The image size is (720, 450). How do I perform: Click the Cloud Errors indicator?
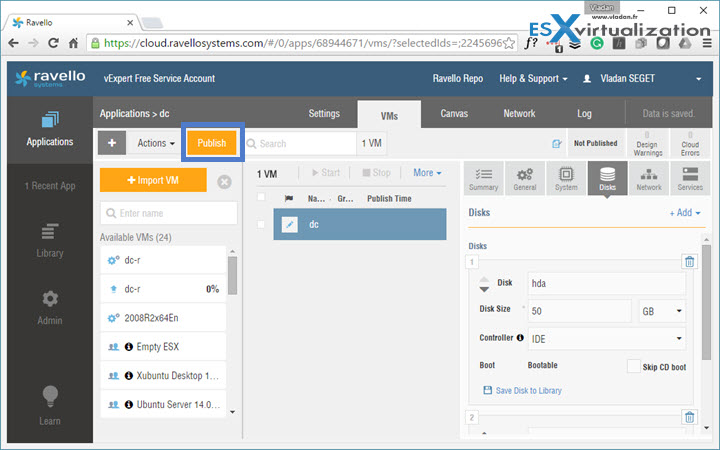(x=690, y=144)
